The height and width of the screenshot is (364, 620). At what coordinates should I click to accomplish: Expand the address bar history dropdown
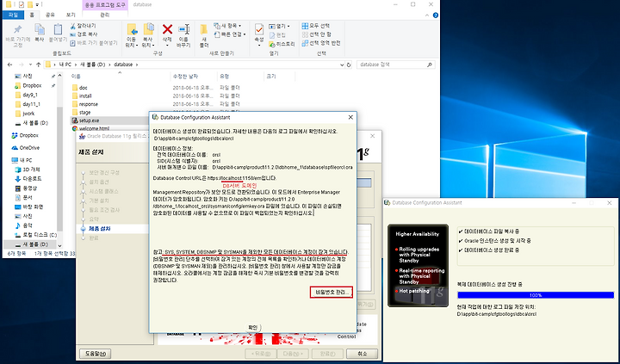pyautogui.click(x=342, y=65)
